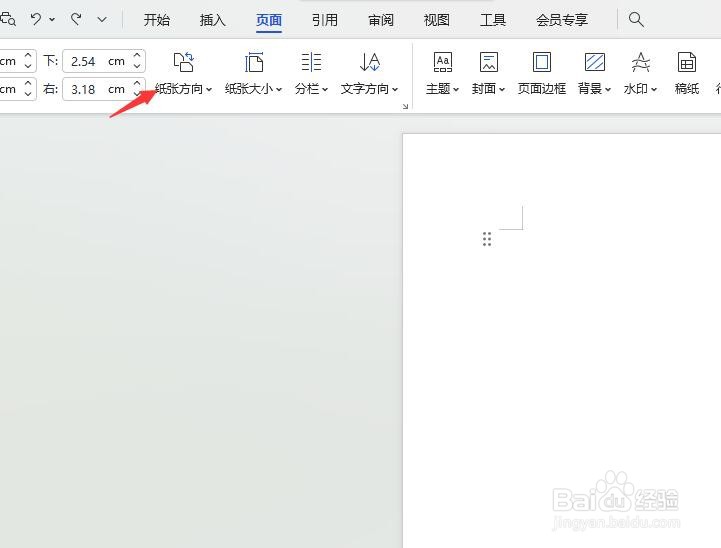The height and width of the screenshot is (548, 721).
Task: Expand the 纸张方向 dropdown
Action: pos(209,89)
